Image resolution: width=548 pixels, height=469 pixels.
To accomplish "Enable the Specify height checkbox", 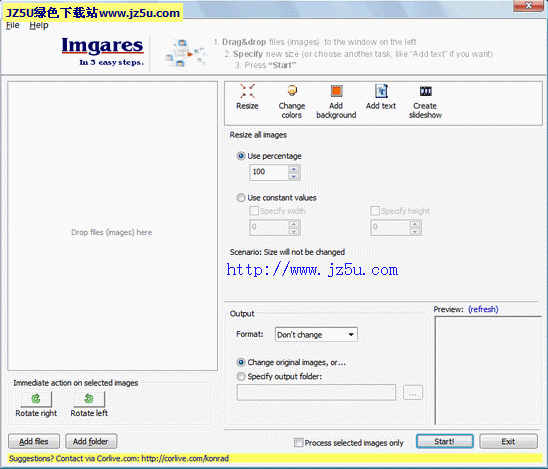I will [x=375, y=211].
